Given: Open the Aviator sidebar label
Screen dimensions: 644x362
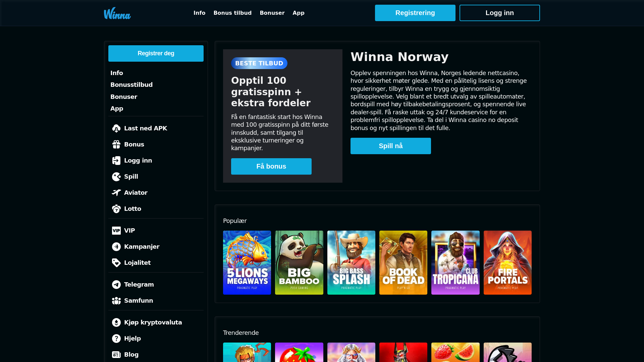Looking at the screenshot, I should 136,193.
